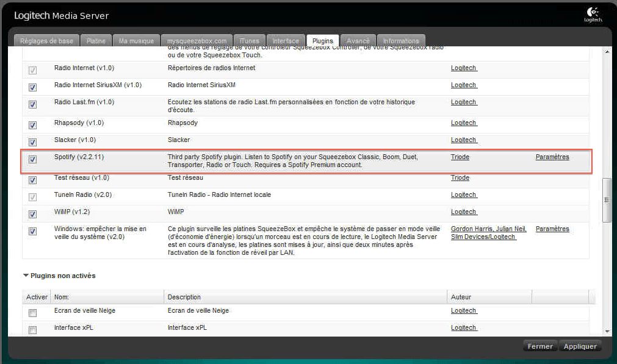The image size is (617, 364).
Task: Open Logitech link for Radio Last.fm
Action: 464,102
